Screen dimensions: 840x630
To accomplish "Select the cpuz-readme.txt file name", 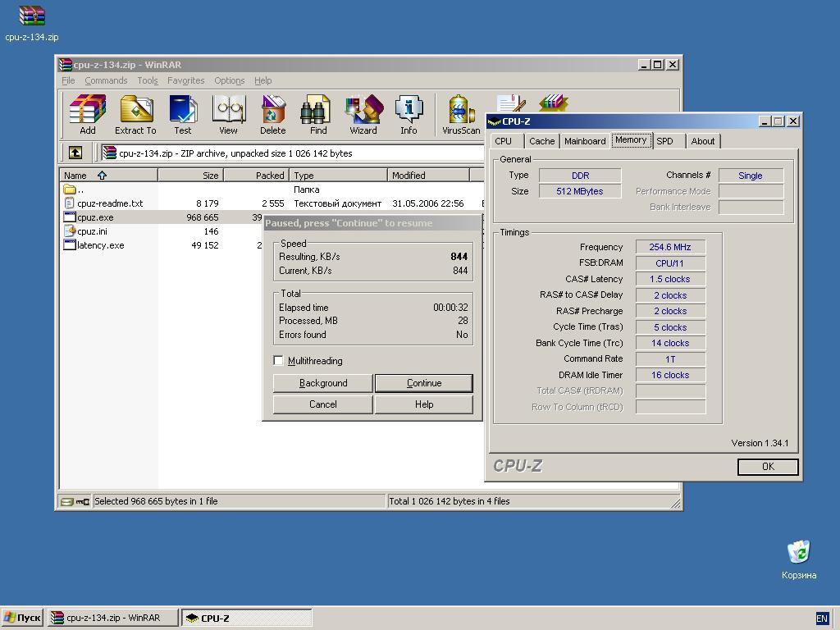I will (x=110, y=203).
